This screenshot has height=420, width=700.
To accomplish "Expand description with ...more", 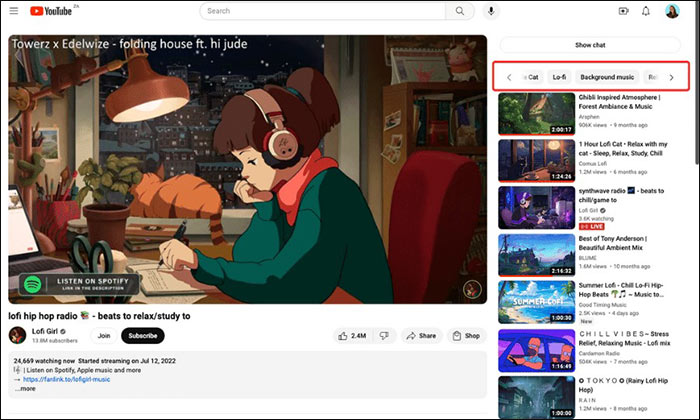I will click(25, 389).
